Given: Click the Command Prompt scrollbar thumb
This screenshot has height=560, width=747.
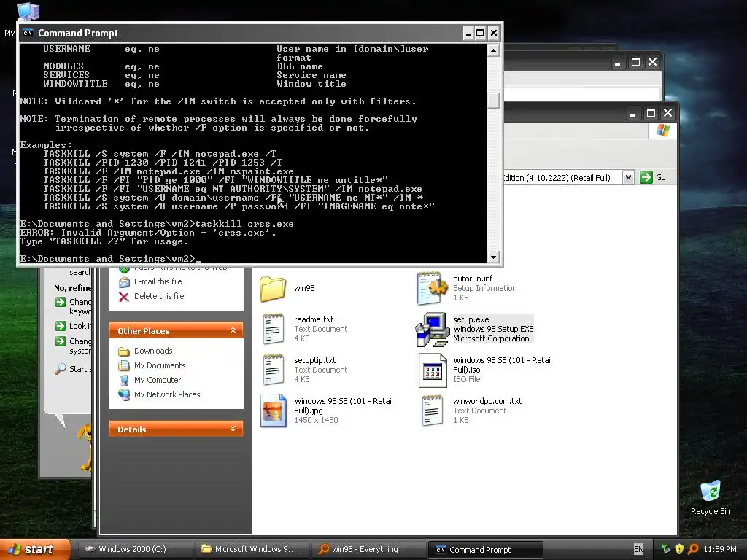Looking at the screenshot, I should point(494,100).
